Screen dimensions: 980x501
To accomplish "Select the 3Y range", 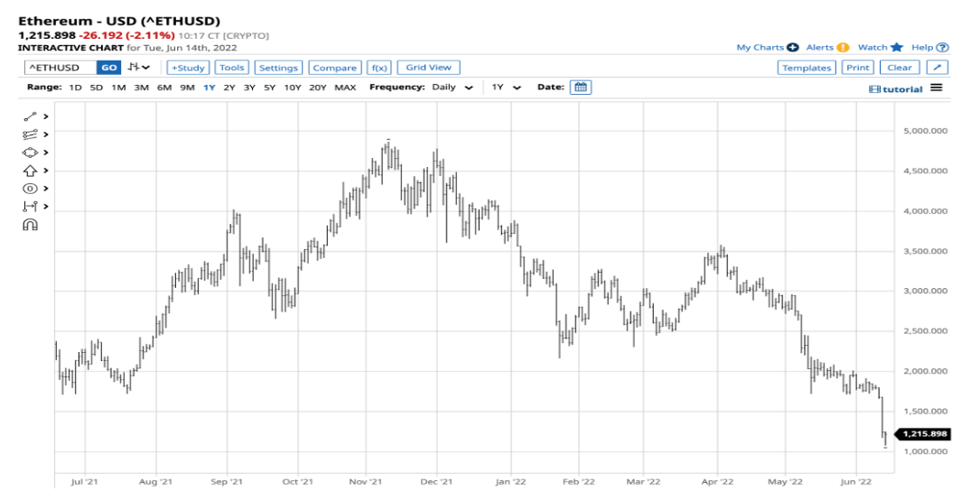I will click(x=249, y=88).
